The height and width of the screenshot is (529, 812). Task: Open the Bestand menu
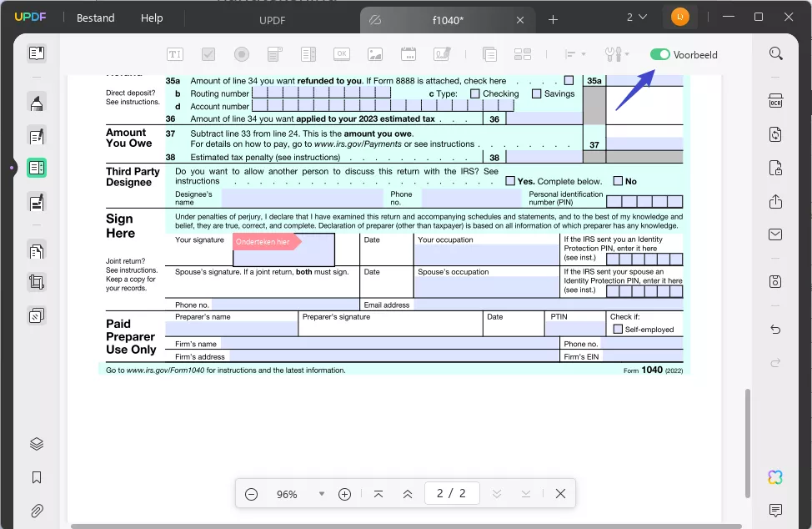pyautogui.click(x=94, y=17)
